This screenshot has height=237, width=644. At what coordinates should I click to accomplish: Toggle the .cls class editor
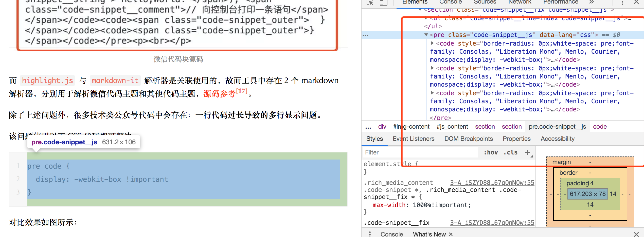click(510, 152)
